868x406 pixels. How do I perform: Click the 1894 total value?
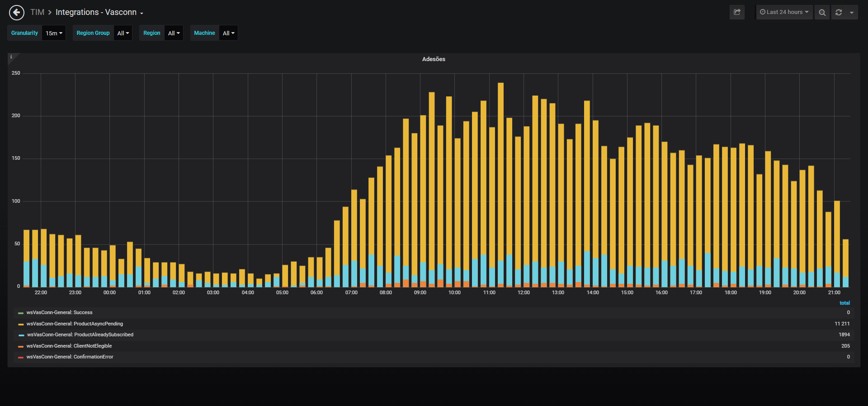click(x=844, y=335)
